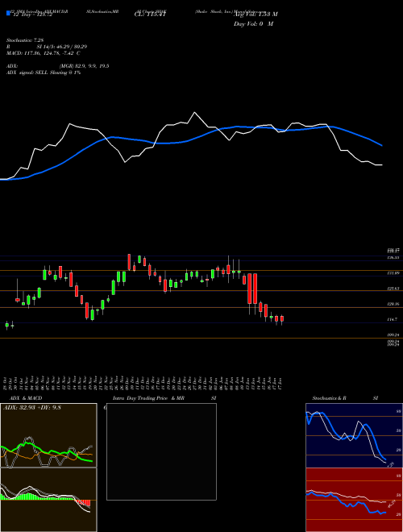The image size is (403, 532).
Task: Click the 'Day Vol: 0 M' text
Action: pyautogui.click(x=253, y=24)
